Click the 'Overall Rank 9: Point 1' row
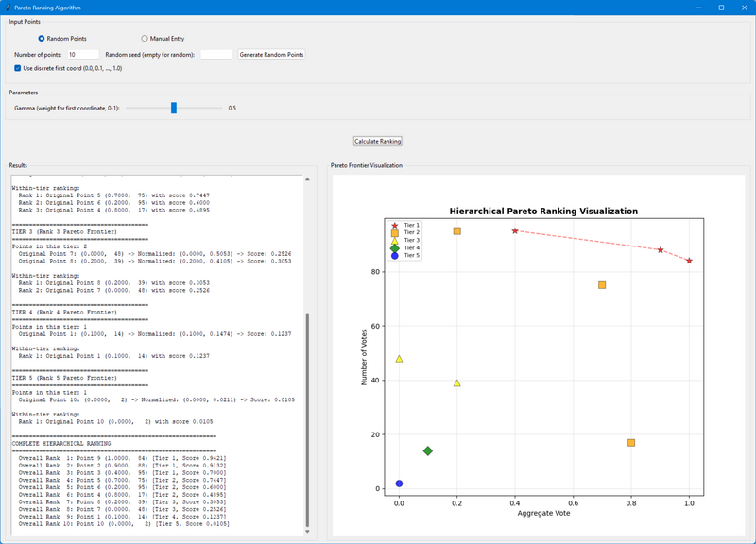Viewport: 756px width, 544px height. (123, 517)
